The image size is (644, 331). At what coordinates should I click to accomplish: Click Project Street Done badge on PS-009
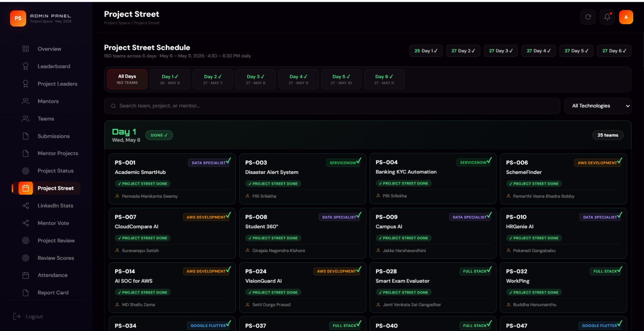pos(404,238)
